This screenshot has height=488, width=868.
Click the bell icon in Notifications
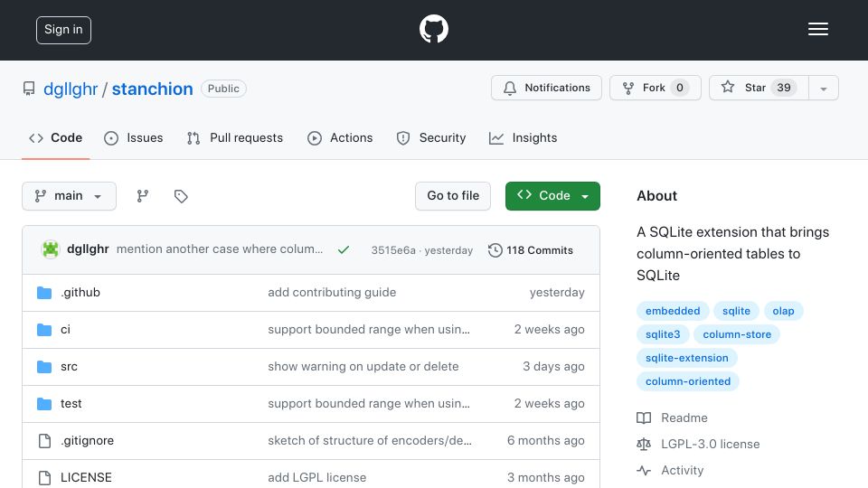pyautogui.click(x=510, y=88)
